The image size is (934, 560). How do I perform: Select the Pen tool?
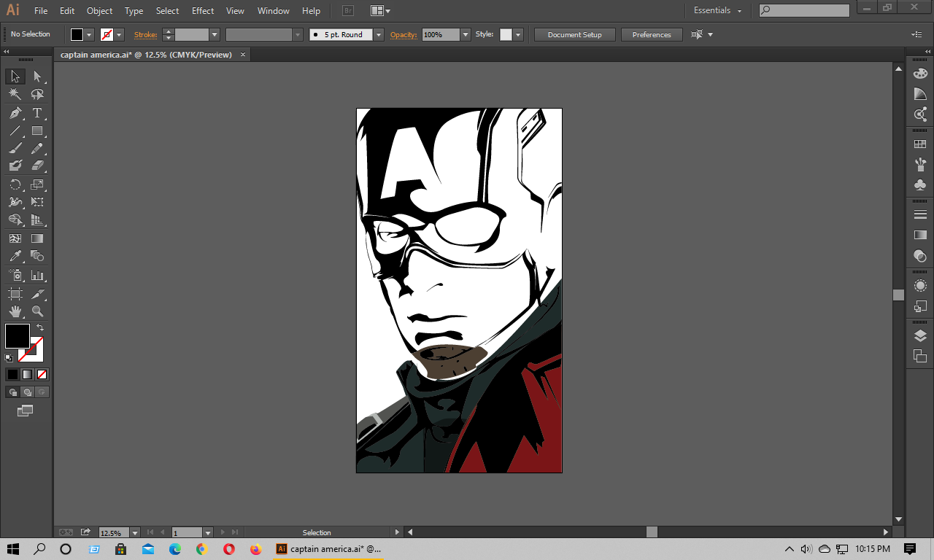coord(15,113)
